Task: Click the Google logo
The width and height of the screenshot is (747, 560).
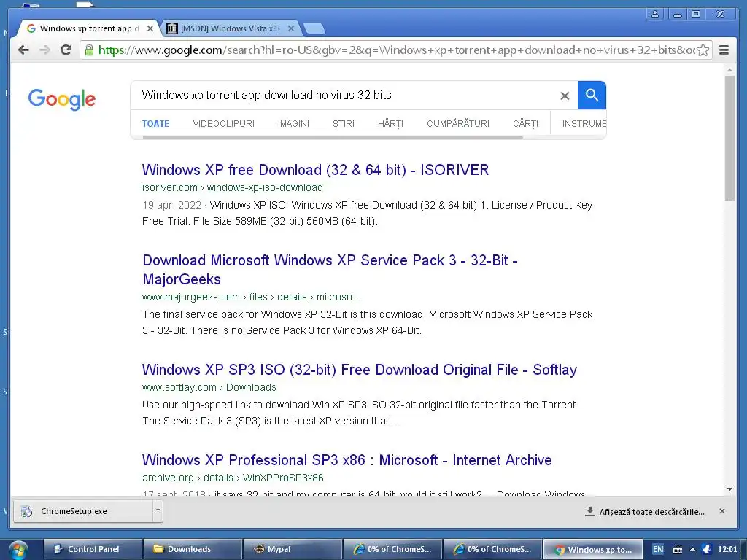Action: [62, 99]
